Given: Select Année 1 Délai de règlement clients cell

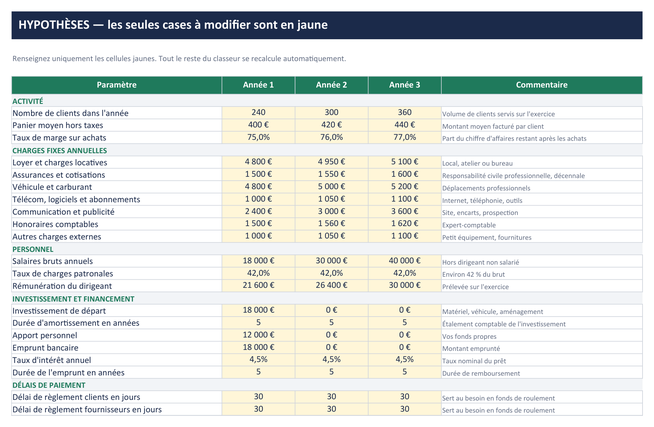Looking at the screenshot, I should (258, 397).
